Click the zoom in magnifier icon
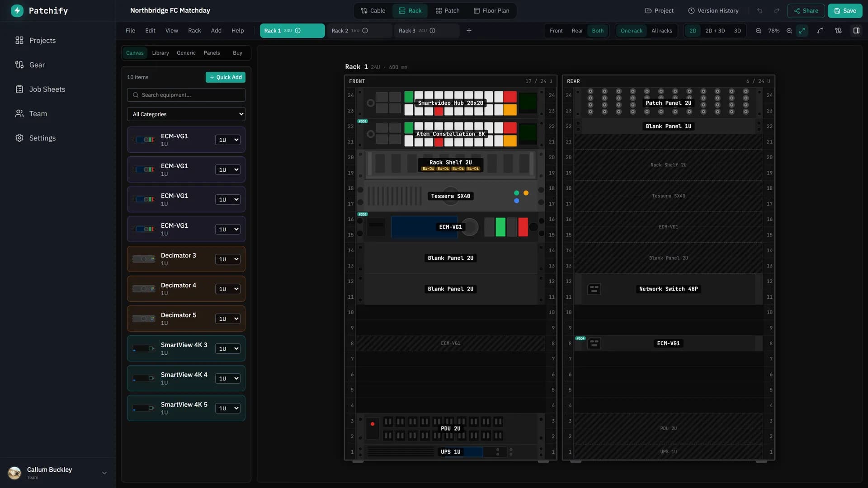Image resolution: width=868 pixels, height=488 pixels. [789, 31]
